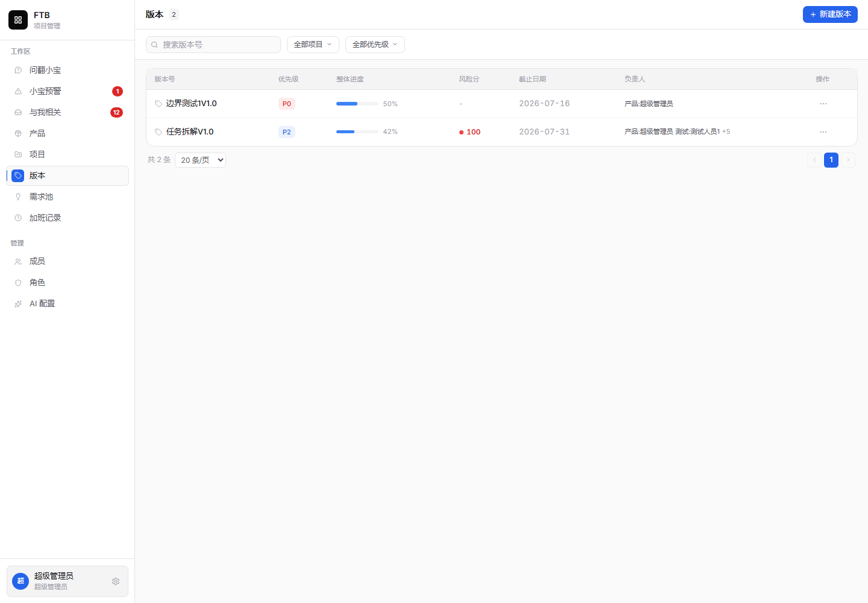The image size is (868, 603).
Task: Open settings gear next to 超级管理员
Action: (x=116, y=581)
